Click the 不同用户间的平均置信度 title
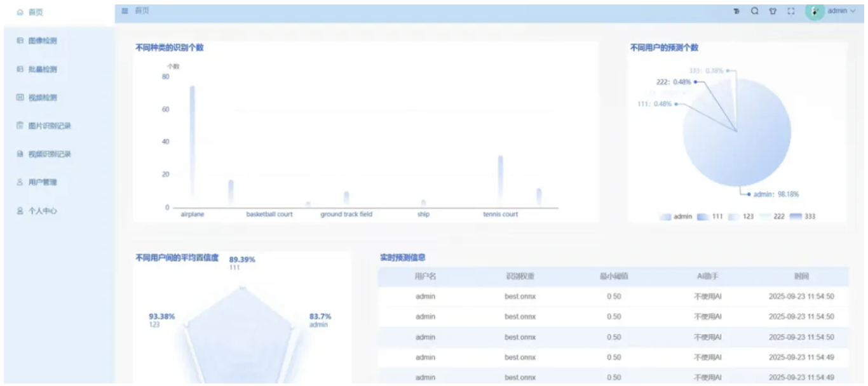Image resolution: width=868 pixels, height=386 pixels. coord(177,258)
